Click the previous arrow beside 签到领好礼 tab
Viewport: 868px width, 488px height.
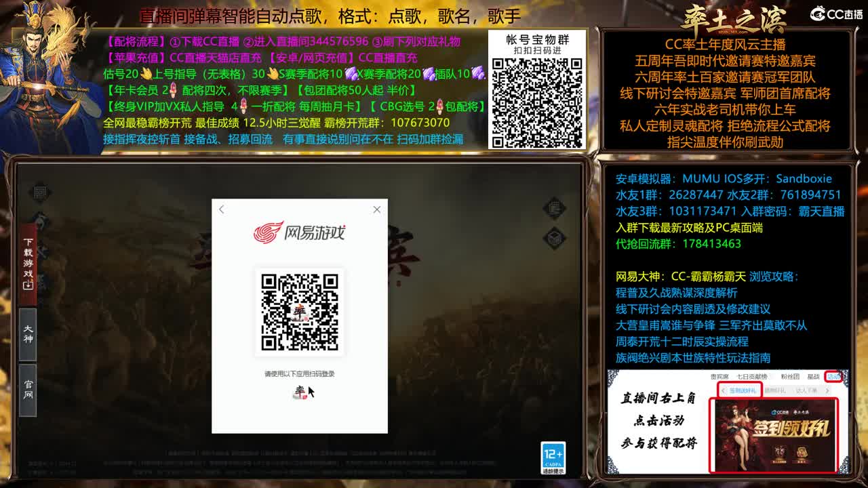[724, 390]
